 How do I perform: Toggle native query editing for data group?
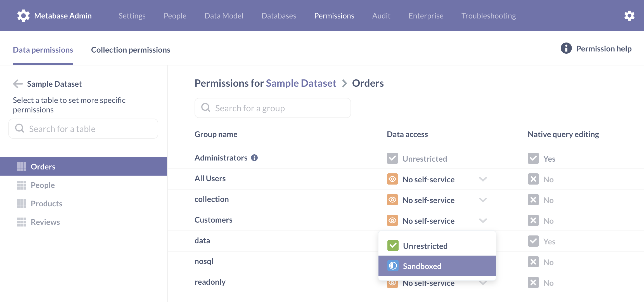tap(533, 241)
